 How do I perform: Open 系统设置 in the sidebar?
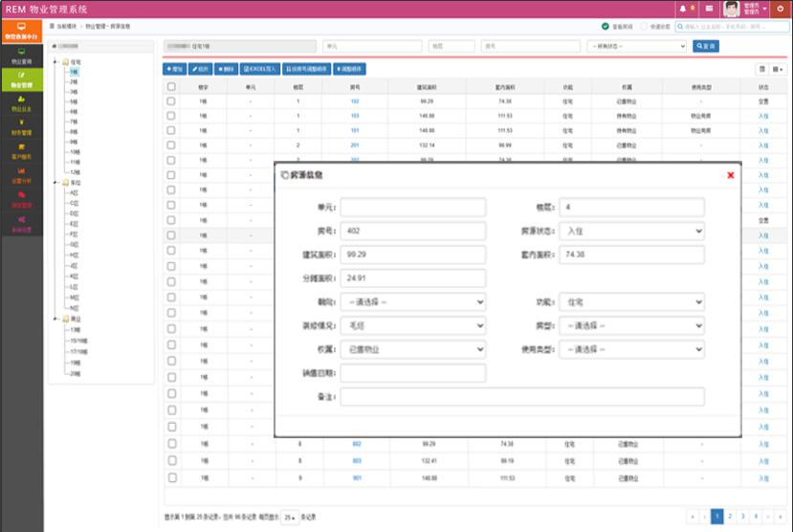point(21,224)
